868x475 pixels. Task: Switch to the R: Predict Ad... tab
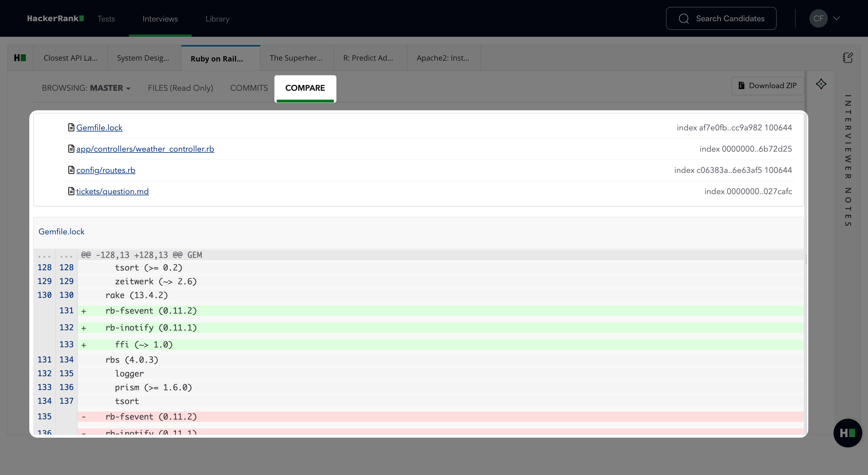[x=370, y=58]
